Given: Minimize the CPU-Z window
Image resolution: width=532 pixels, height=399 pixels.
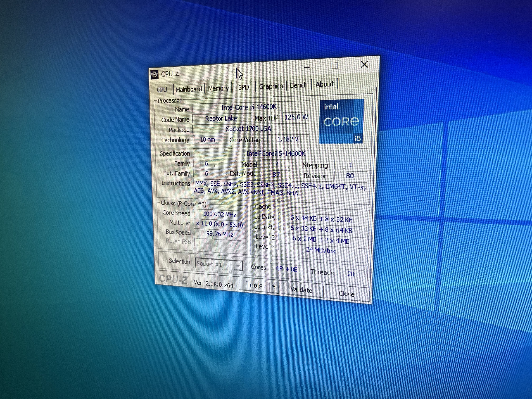Looking at the screenshot, I should (x=307, y=67).
